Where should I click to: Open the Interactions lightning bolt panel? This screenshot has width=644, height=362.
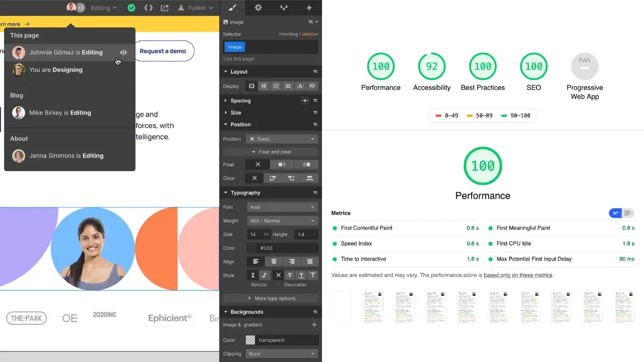pos(310,8)
